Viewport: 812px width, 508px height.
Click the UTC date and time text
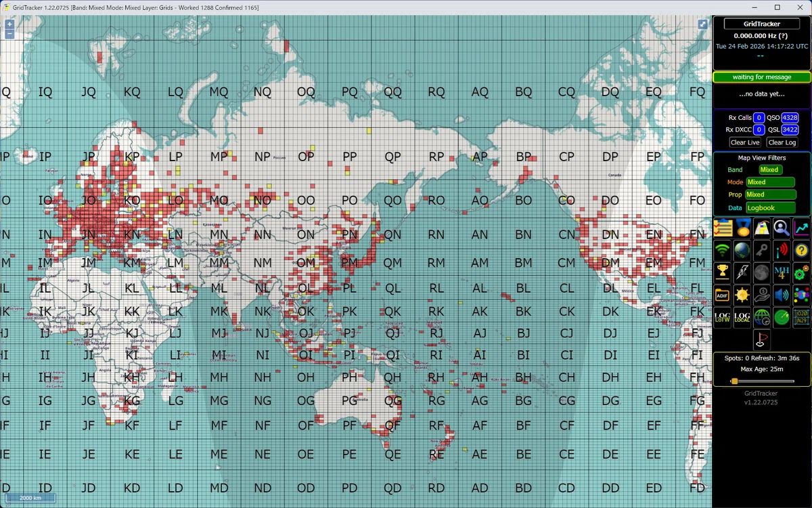[x=762, y=46]
